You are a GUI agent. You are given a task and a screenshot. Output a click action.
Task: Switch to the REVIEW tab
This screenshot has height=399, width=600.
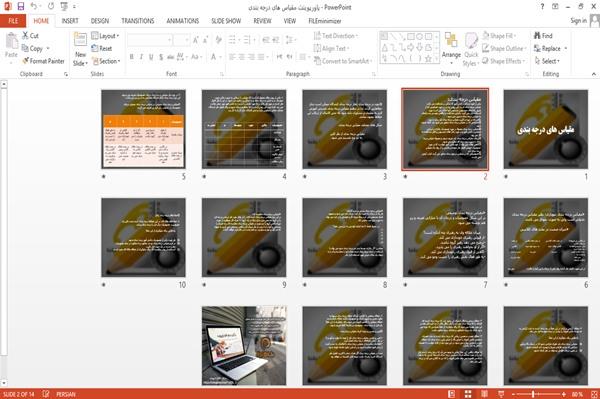[262, 21]
